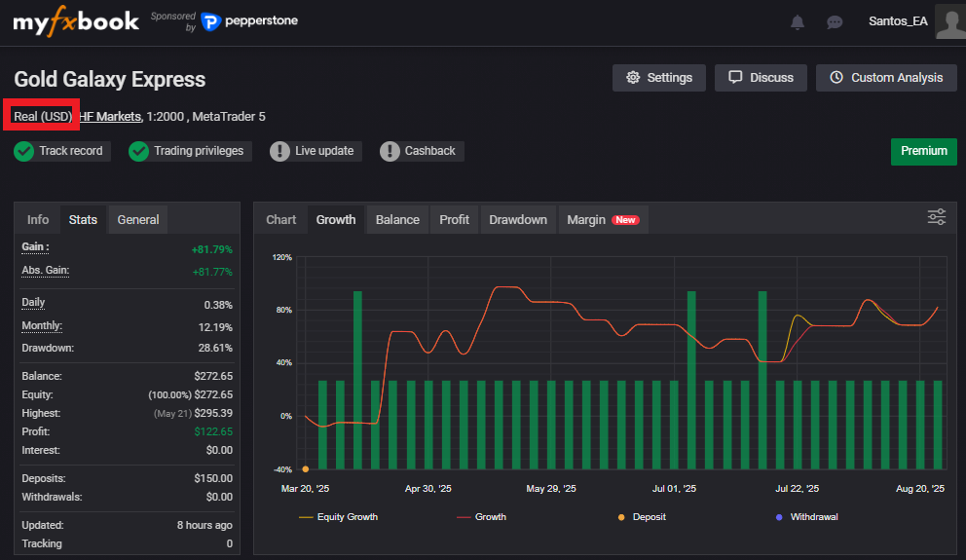Click the myfxbook logo
The image size is (966, 560).
76,21
